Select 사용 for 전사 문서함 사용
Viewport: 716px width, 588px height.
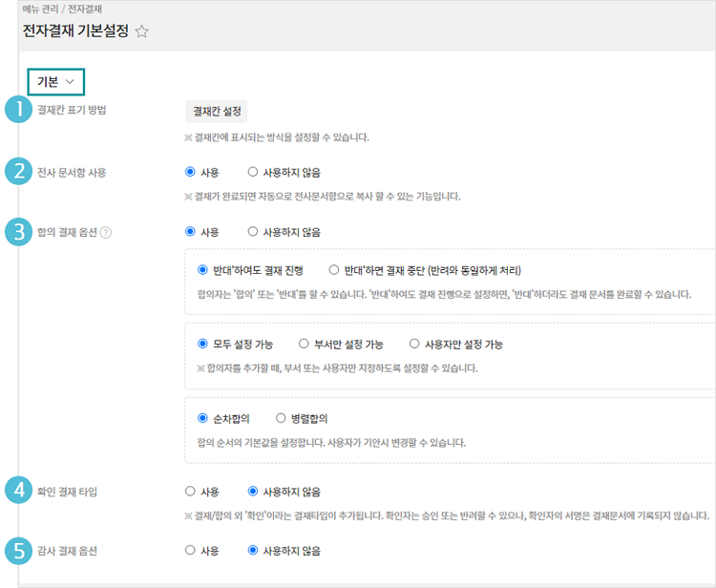[x=190, y=172]
